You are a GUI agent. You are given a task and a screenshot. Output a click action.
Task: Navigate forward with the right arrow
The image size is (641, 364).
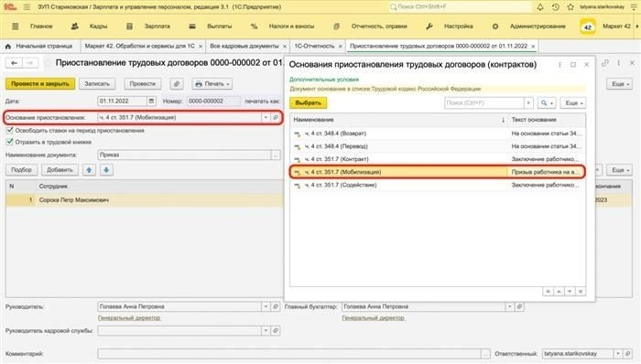coord(29,63)
